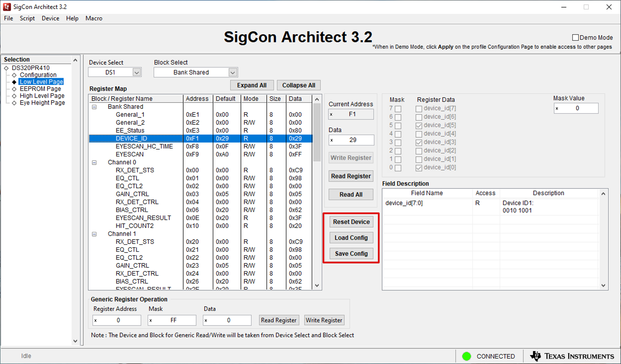Screen dimensions: 621x364
Task: Toggle the device_id[3] register data checkbox
Action: (419, 142)
